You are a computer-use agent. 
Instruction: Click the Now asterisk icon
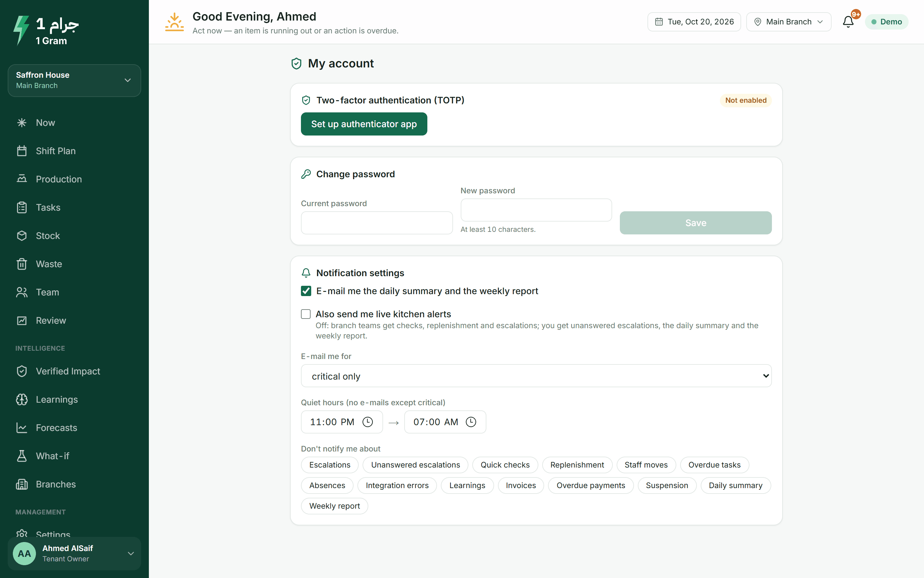22,123
